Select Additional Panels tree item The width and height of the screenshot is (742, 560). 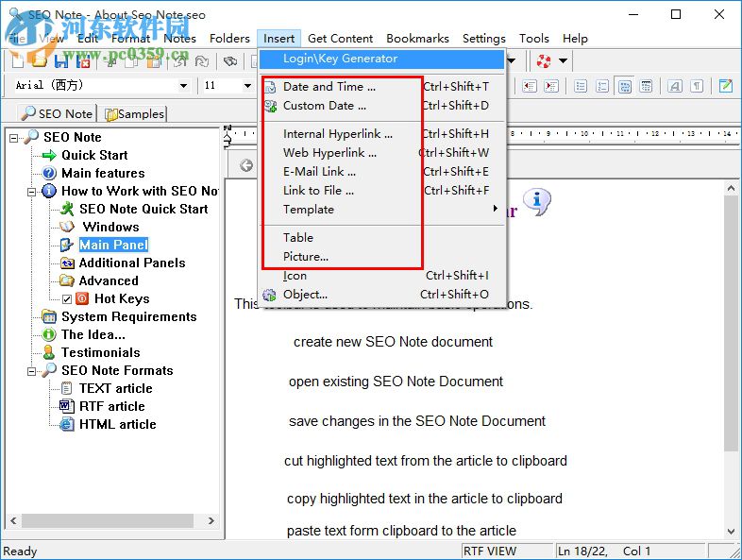point(132,263)
